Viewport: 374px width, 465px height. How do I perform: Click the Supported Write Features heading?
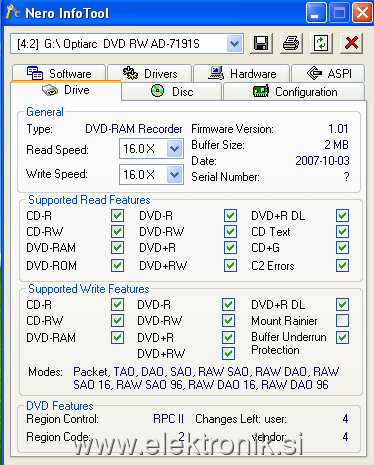[89, 289]
